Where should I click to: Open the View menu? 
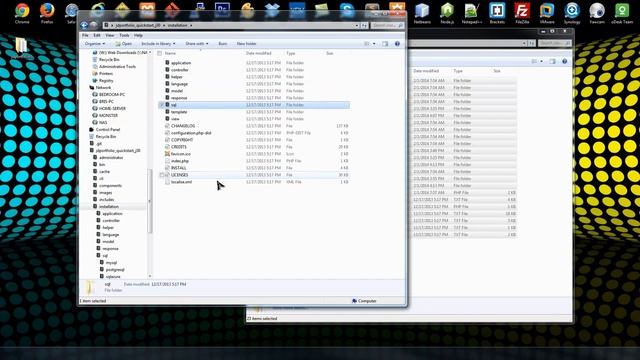tap(109, 36)
